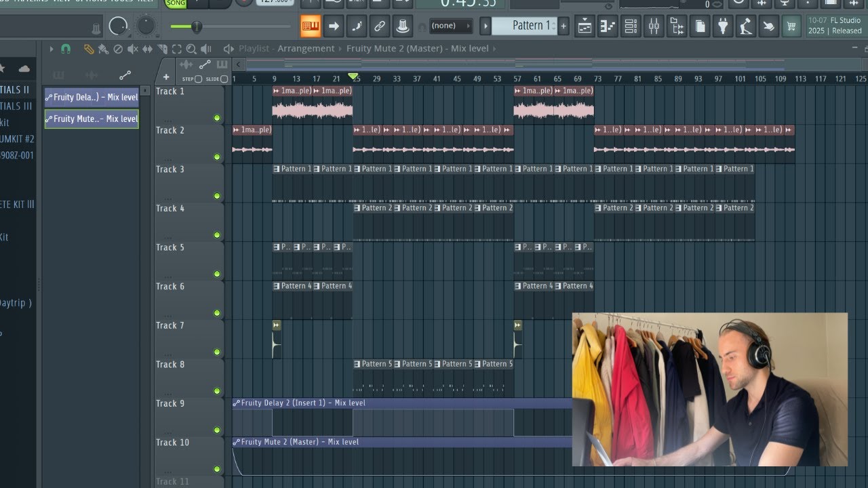This screenshot has height=488, width=868.
Task: Enable step editing footprint icon
Action: pos(357,26)
